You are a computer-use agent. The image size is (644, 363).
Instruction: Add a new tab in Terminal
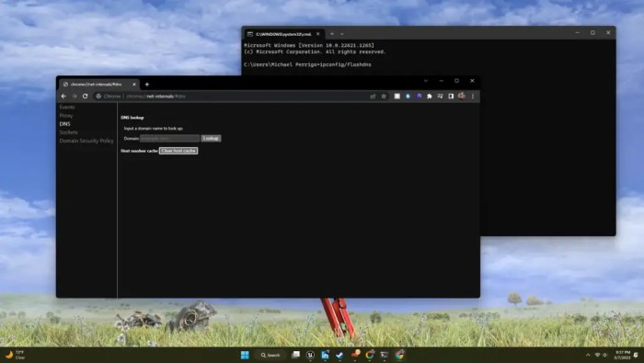click(x=332, y=34)
